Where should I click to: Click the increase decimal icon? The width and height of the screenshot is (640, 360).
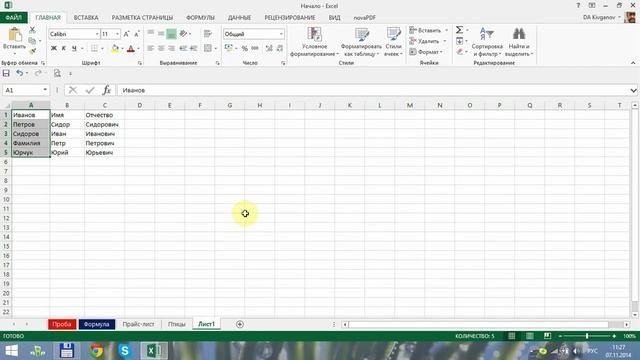click(269, 49)
